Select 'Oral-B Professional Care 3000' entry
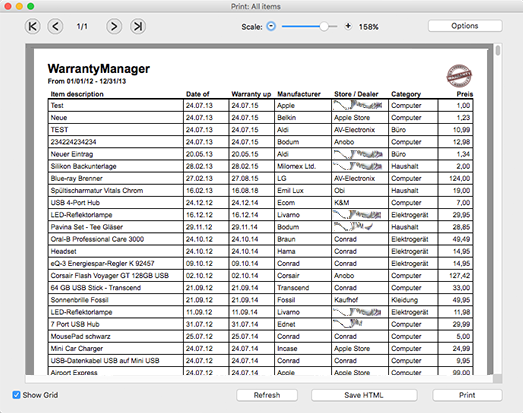 [x=116, y=239]
